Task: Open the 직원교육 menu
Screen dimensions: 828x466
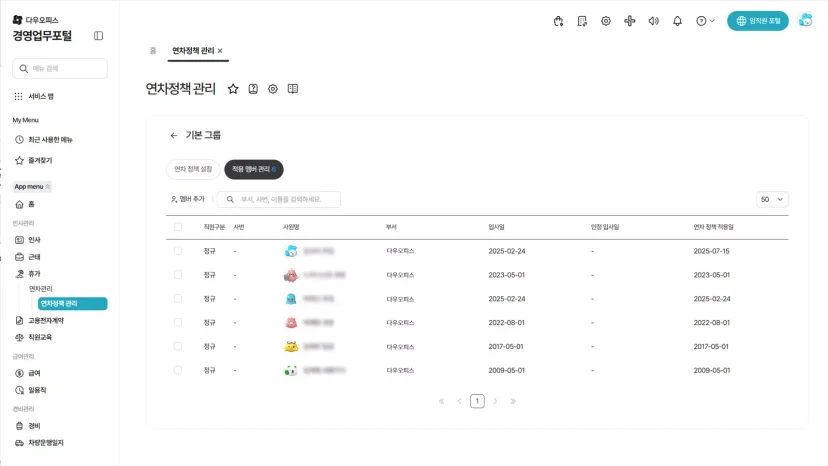Action: (x=34, y=337)
